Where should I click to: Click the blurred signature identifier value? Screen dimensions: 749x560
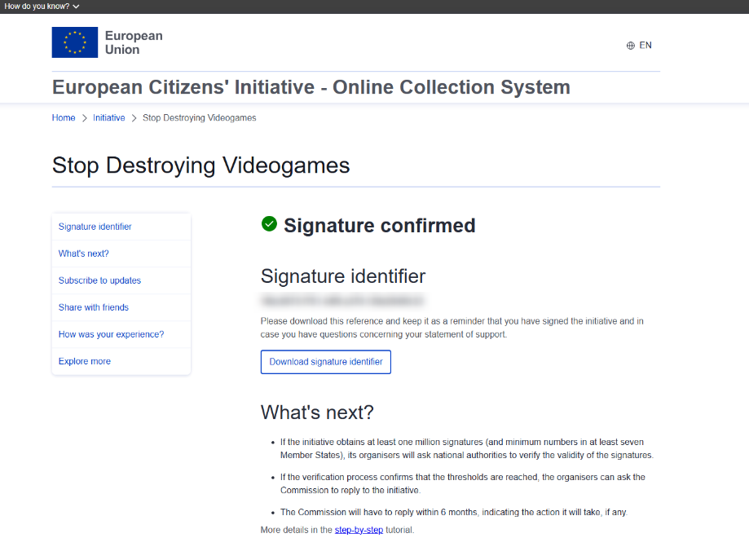(342, 301)
